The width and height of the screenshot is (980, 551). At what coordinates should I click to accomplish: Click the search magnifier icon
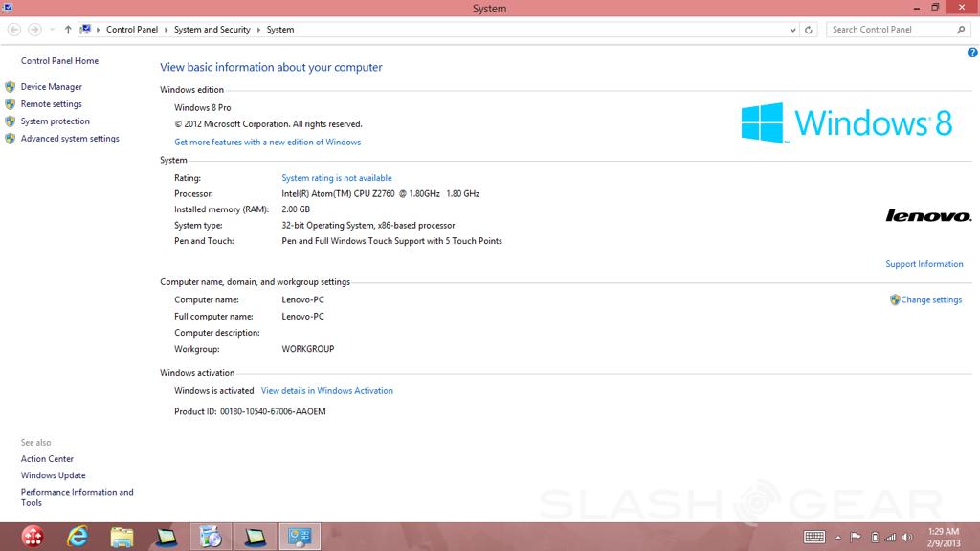961,30
